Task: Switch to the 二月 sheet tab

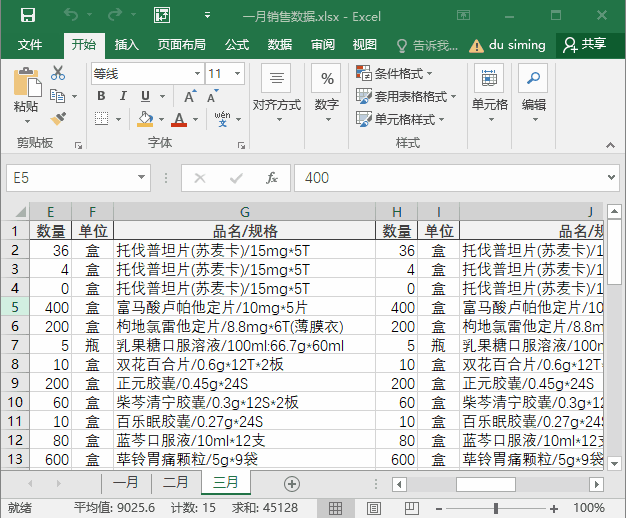Action: 176,483
